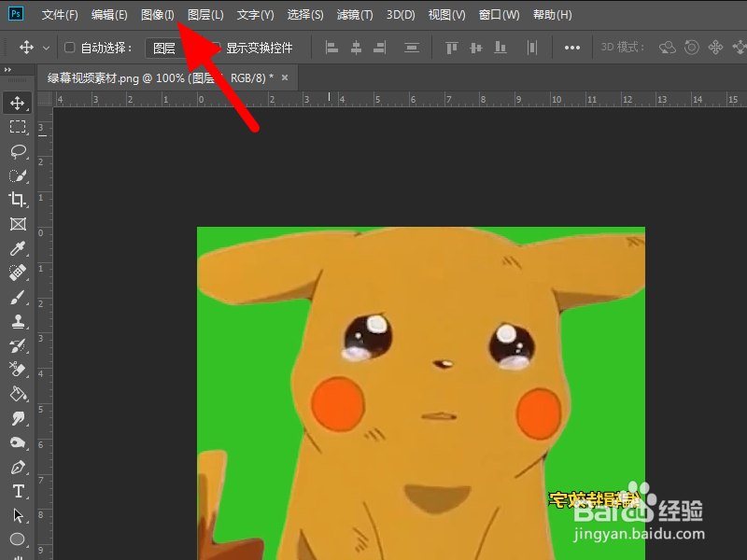Viewport: 747px width, 560px height.
Task: Click align right edges icon
Action: click(x=380, y=48)
